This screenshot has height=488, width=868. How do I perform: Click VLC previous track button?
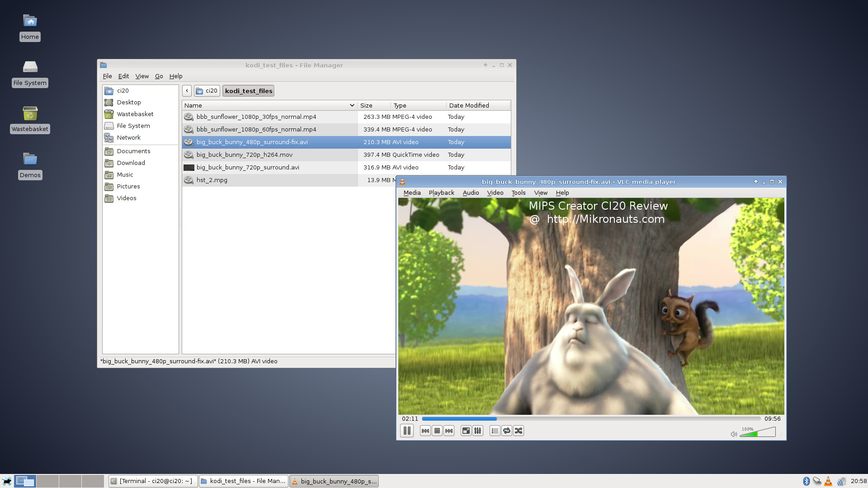pos(425,431)
